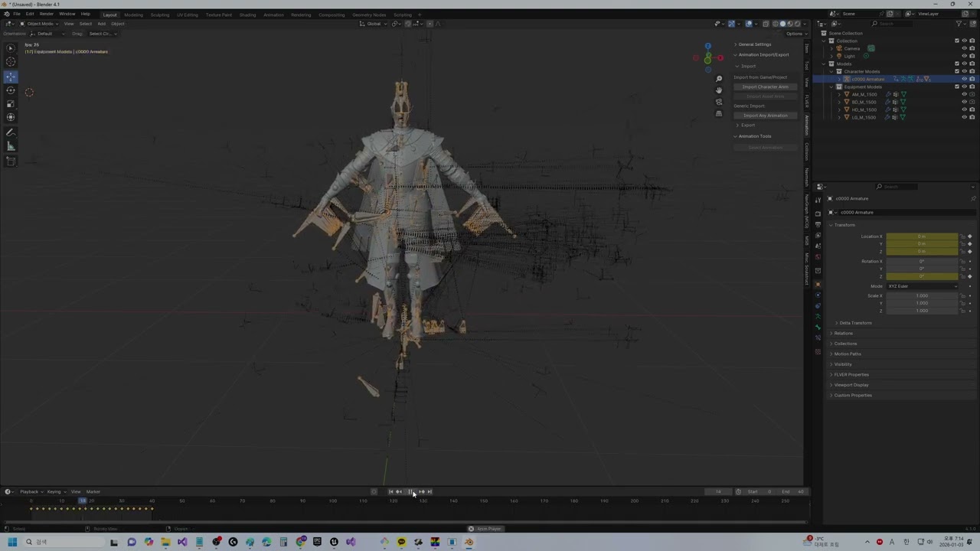Click the Blender icon in Windows taskbar
Viewport: 980px width, 551px height.
click(x=469, y=542)
